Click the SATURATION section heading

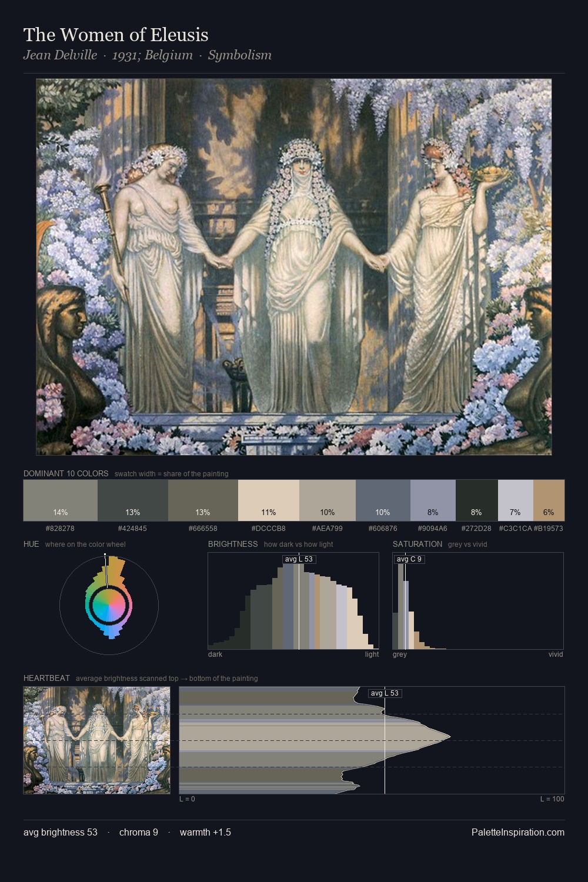[417, 544]
